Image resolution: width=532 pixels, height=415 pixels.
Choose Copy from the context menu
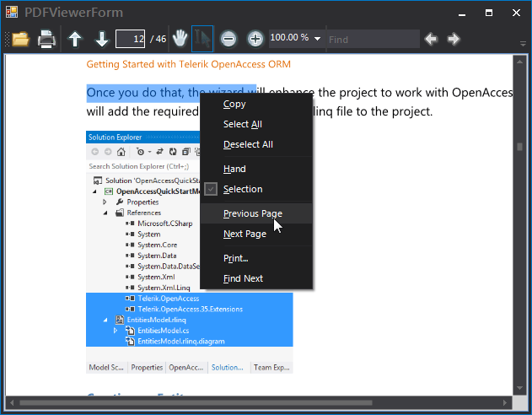pos(256,105)
